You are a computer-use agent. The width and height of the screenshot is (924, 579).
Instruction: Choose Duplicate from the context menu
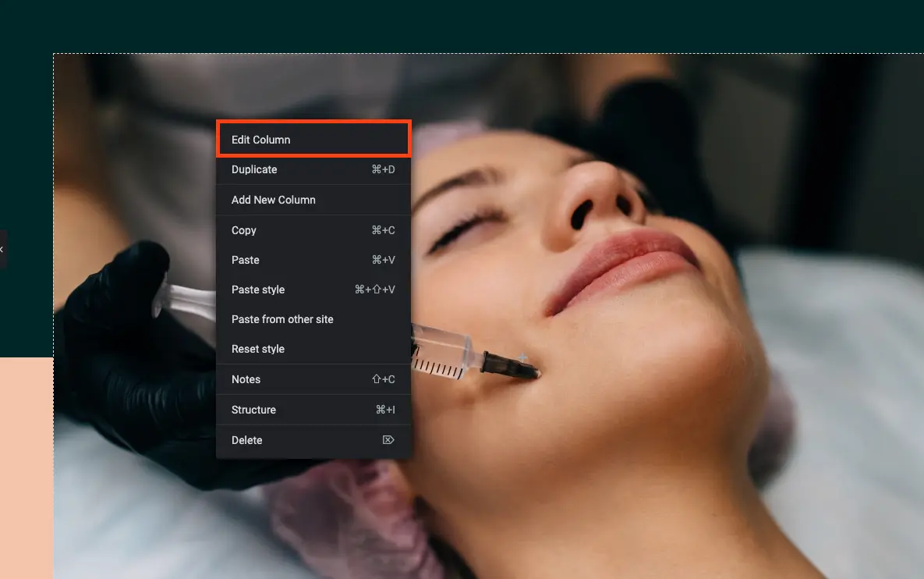[254, 169]
